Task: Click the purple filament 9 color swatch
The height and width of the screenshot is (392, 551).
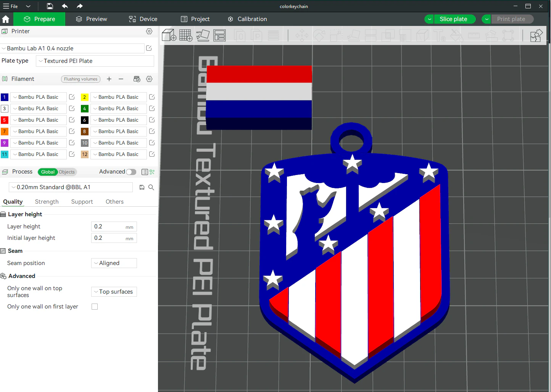Action: click(x=5, y=143)
